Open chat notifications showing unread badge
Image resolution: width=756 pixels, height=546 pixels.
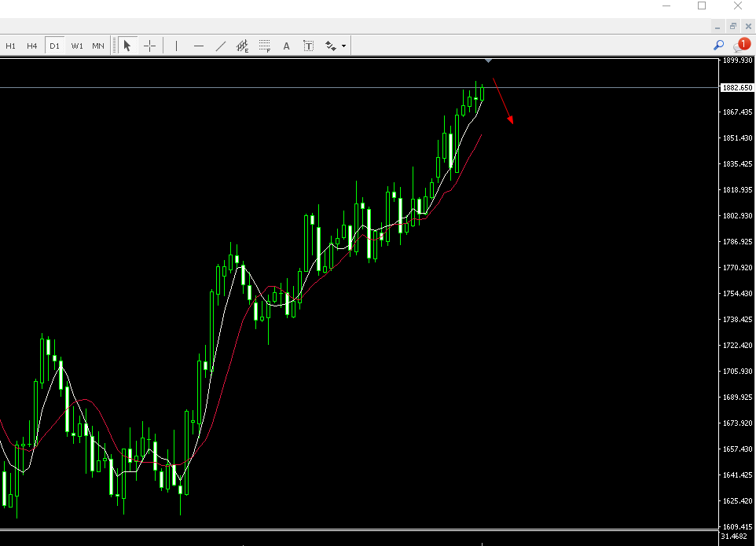tap(743, 44)
